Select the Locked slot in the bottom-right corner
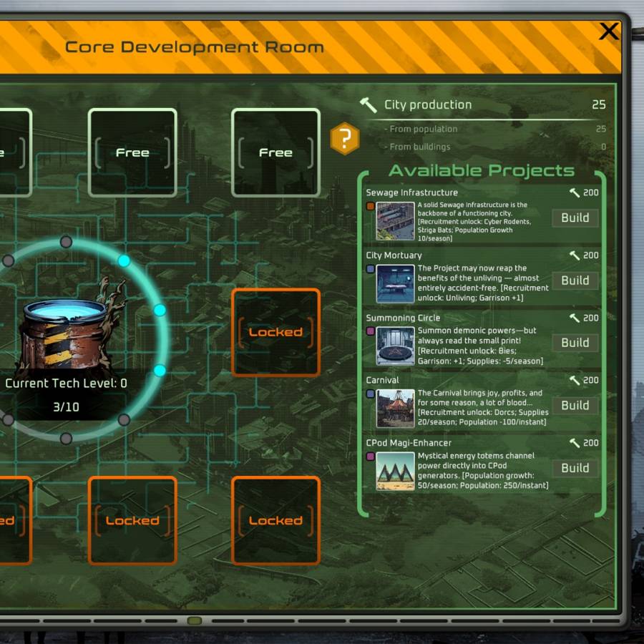 (x=275, y=520)
